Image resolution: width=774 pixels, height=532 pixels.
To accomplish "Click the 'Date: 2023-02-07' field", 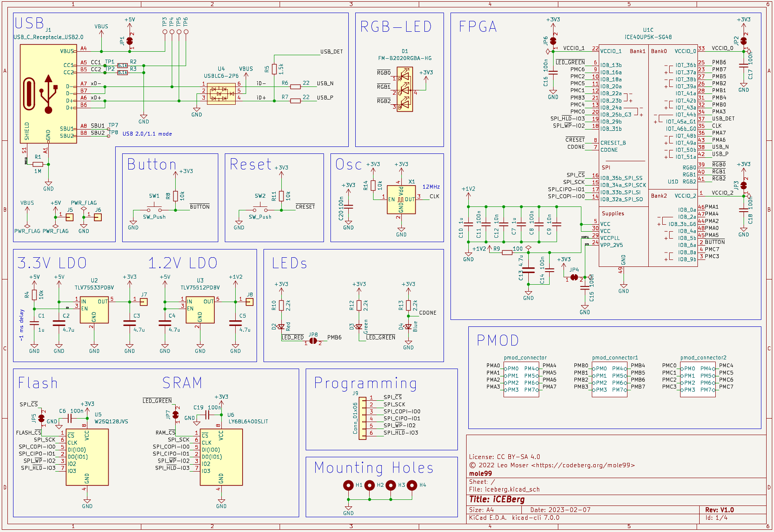I will coord(560,510).
